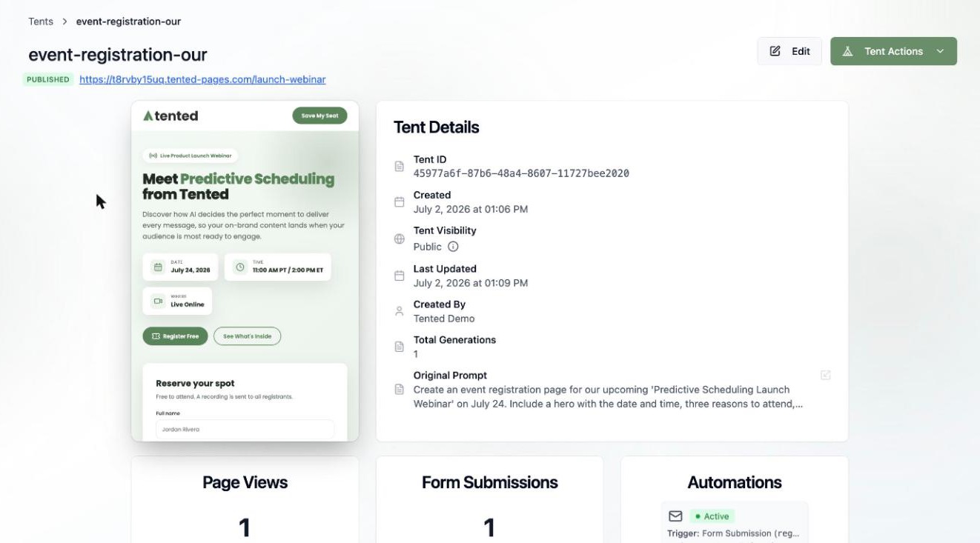
Task: Click the document icon beside Tent ID
Action: click(400, 167)
